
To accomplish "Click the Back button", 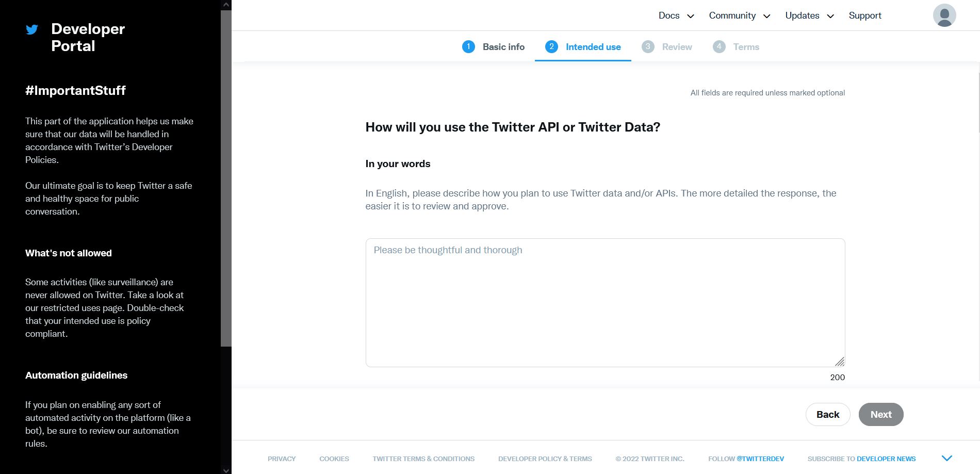I will (828, 414).
